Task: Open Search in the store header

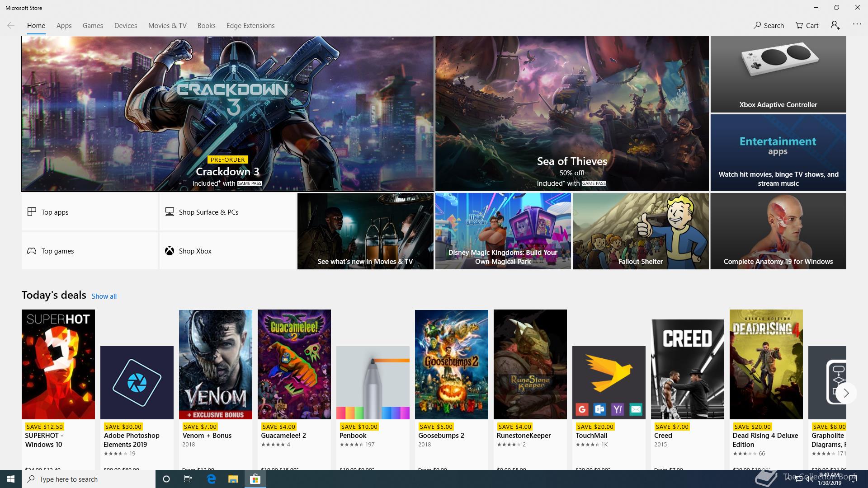Action: coord(769,25)
